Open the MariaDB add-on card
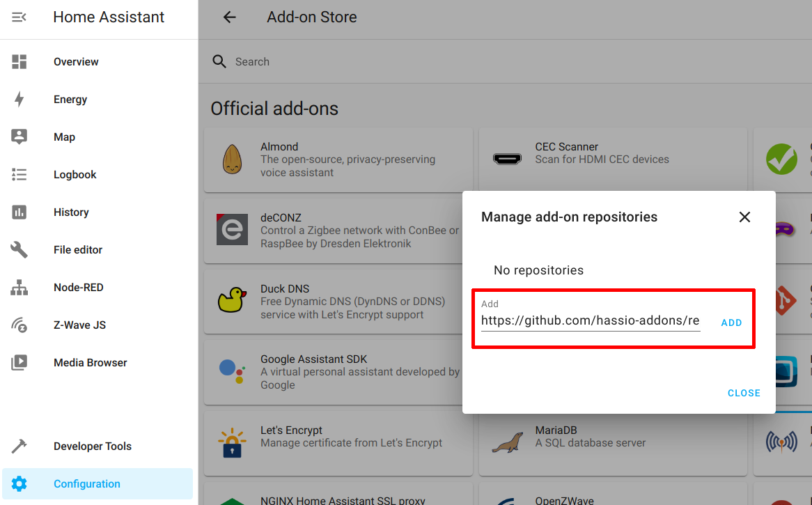Image resolution: width=812 pixels, height=505 pixels. pos(613,444)
